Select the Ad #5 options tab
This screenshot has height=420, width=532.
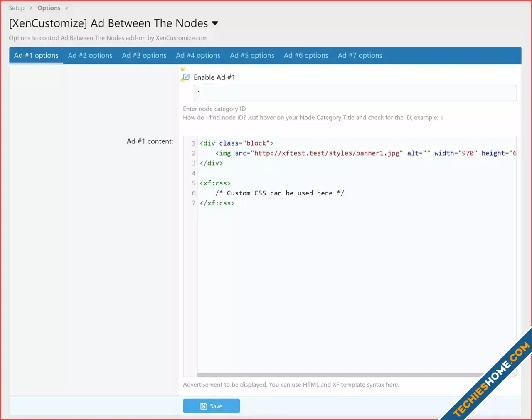click(x=252, y=55)
